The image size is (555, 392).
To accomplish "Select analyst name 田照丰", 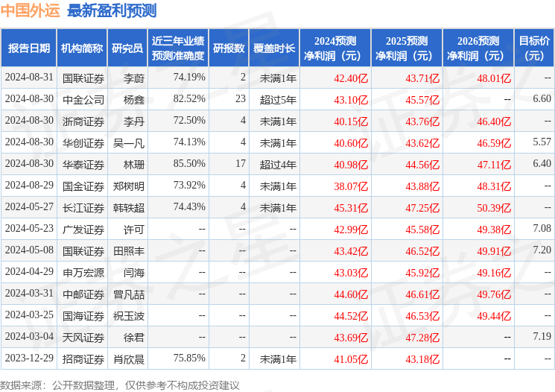I will point(128,250).
